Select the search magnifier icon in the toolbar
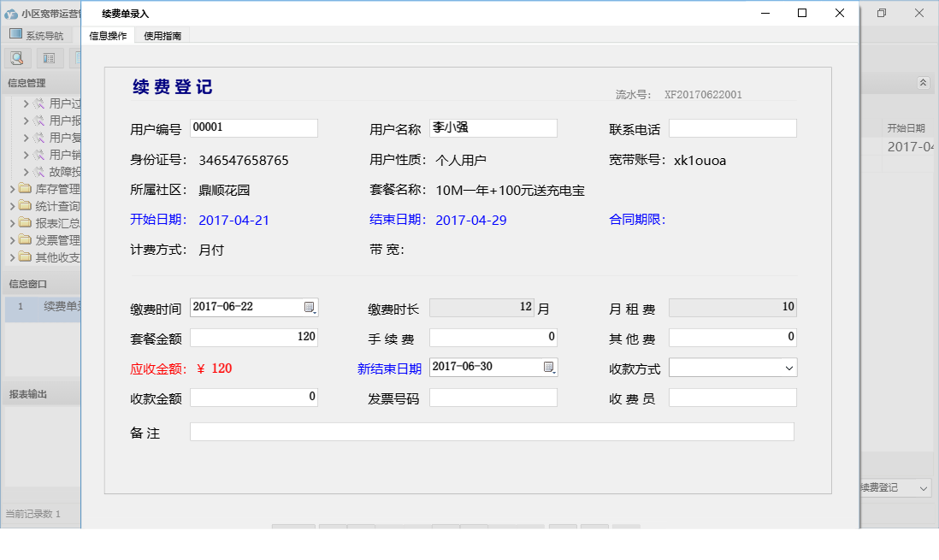 click(17, 57)
